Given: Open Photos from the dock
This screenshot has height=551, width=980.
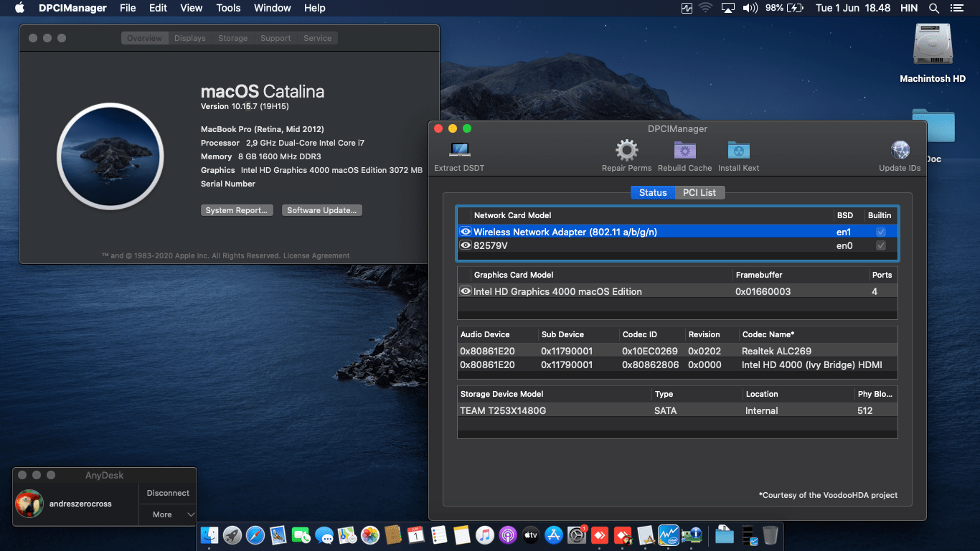Looking at the screenshot, I should pyautogui.click(x=370, y=534).
